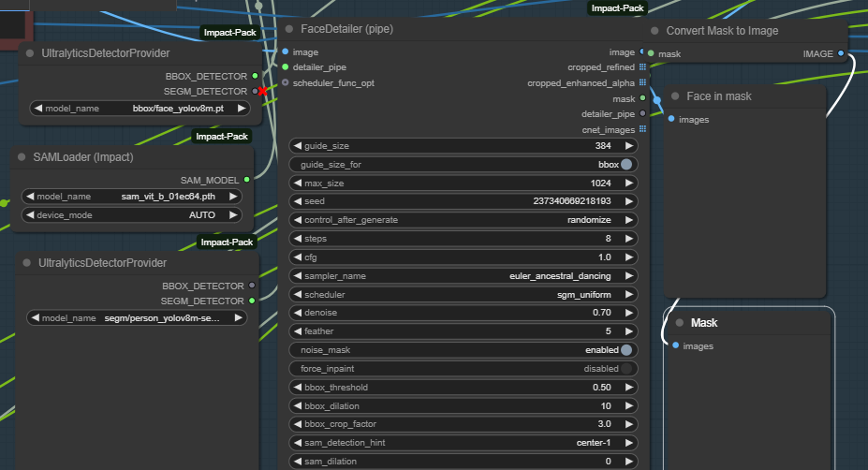868x470 pixels.
Task: Collapse top UltralyticsDetectorProvider node with face_yolov8m model
Action: pyautogui.click(x=30, y=53)
